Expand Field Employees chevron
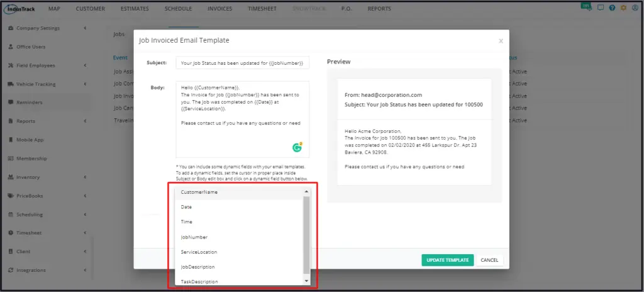This screenshot has width=644, height=292. 85,65
